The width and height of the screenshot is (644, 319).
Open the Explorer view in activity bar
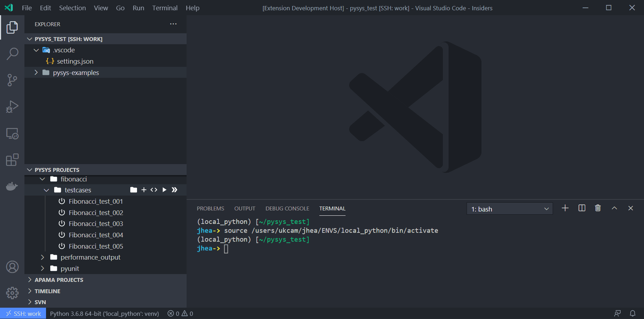click(x=12, y=27)
